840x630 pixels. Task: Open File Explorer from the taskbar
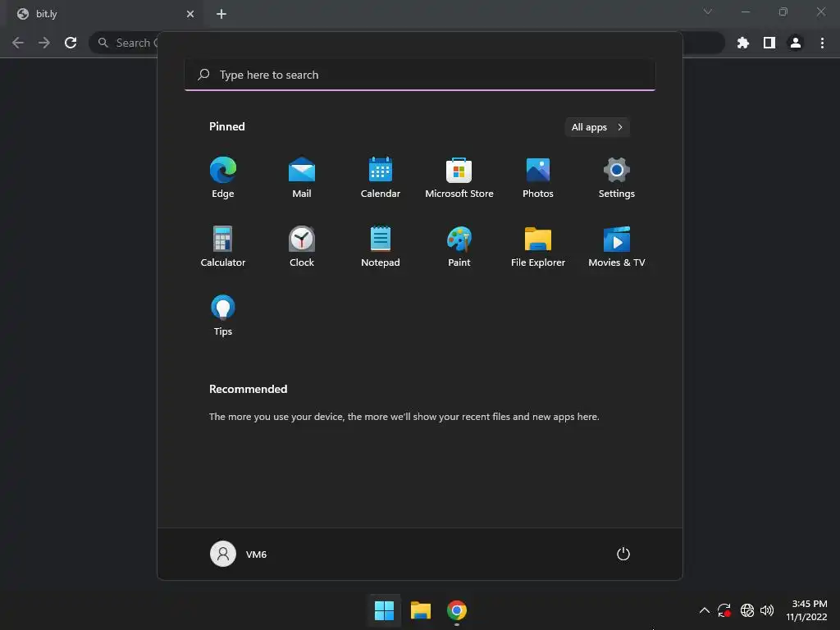click(x=421, y=610)
